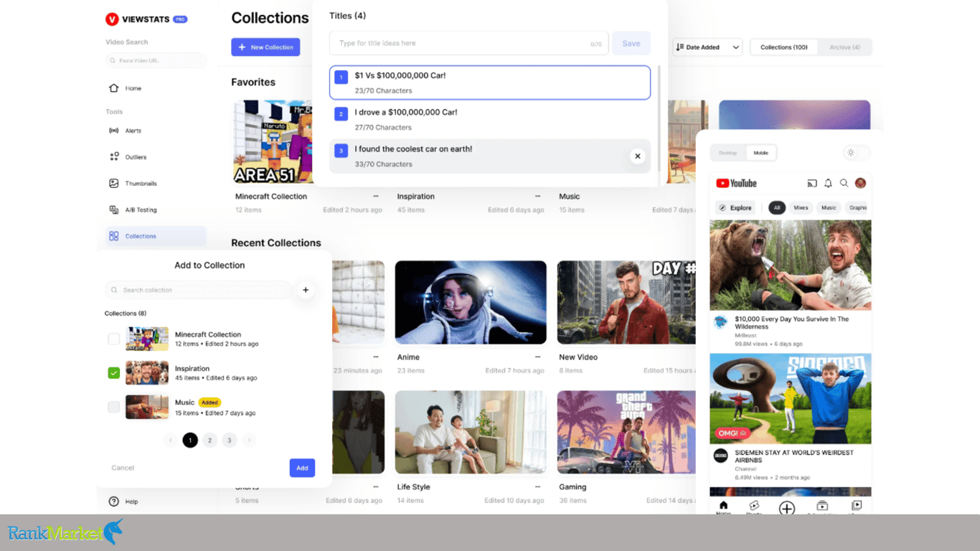Open Home in the ViewStats sidebar
The height and width of the screenshot is (551, 980).
pyautogui.click(x=125, y=88)
